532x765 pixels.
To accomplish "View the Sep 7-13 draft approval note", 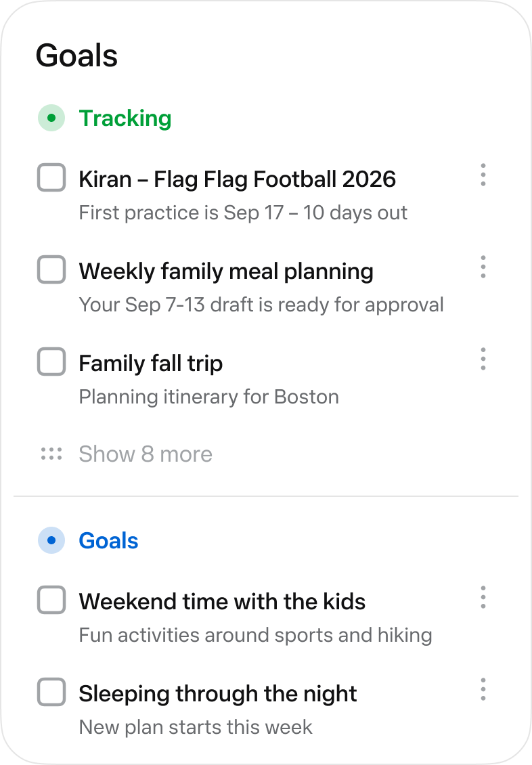I will (x=261, y=305).
